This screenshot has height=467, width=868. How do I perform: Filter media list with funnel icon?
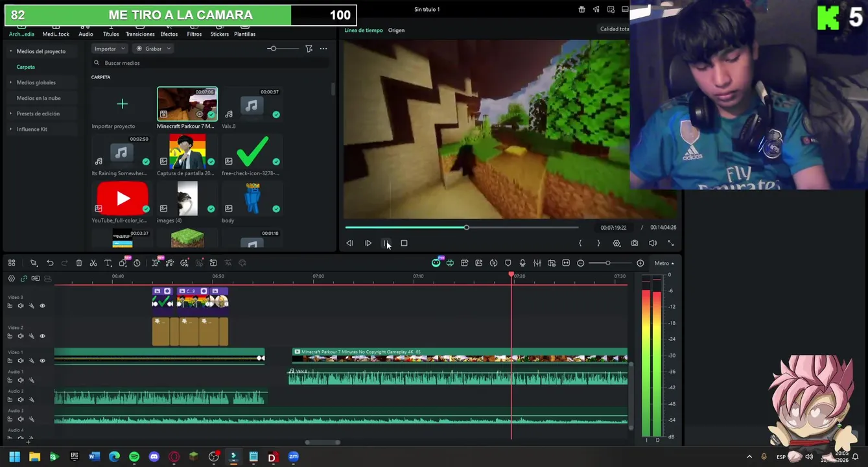[309, 49]
